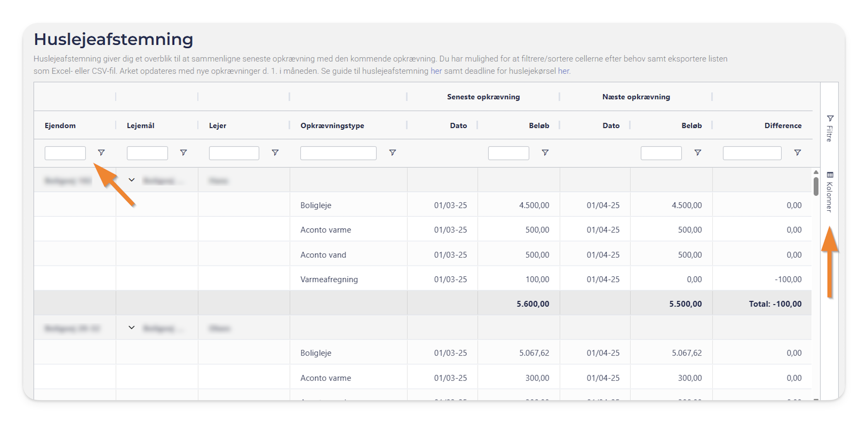868x423 pixels.
Task: Click the 100,00 amount in Varmeafregning row
Action: pos(537,279)
